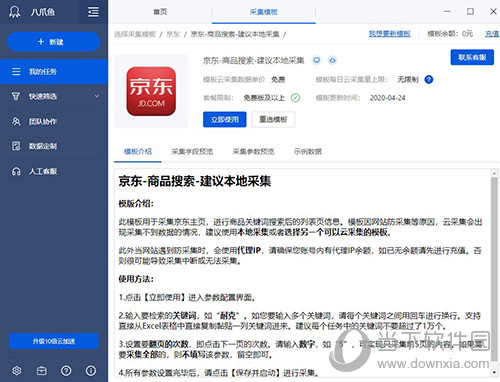Open the info icon at sidebar bottom

pyautogui.click(x=91, y=370)
